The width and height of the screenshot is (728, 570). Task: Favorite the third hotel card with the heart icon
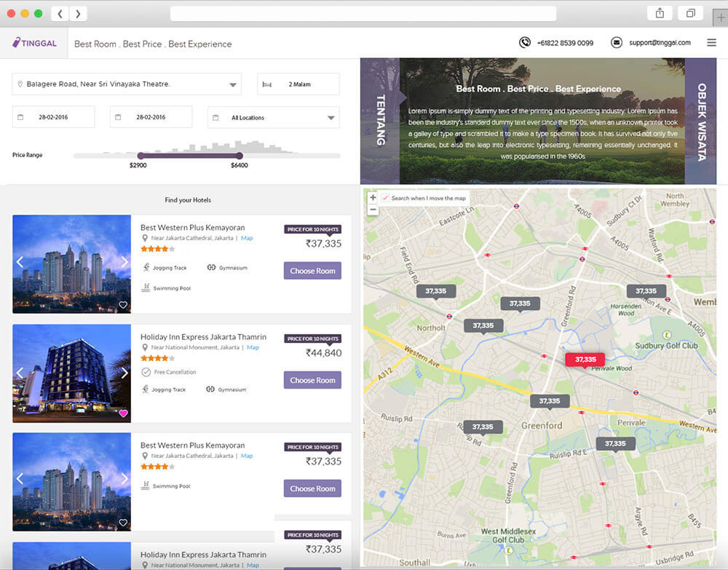click(123, 523)
